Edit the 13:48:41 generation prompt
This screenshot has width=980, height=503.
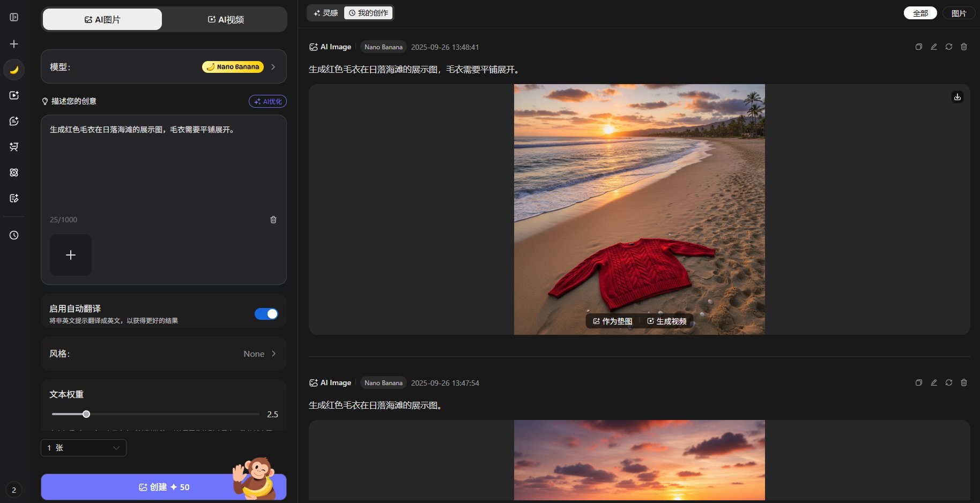point(934,47)
